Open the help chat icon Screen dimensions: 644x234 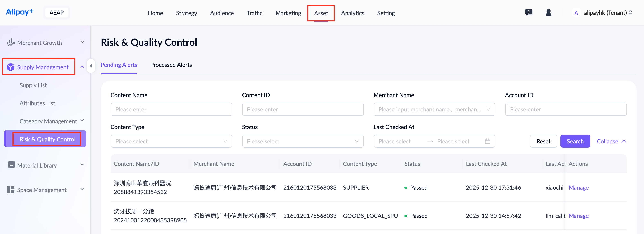[x=529, y=12]
